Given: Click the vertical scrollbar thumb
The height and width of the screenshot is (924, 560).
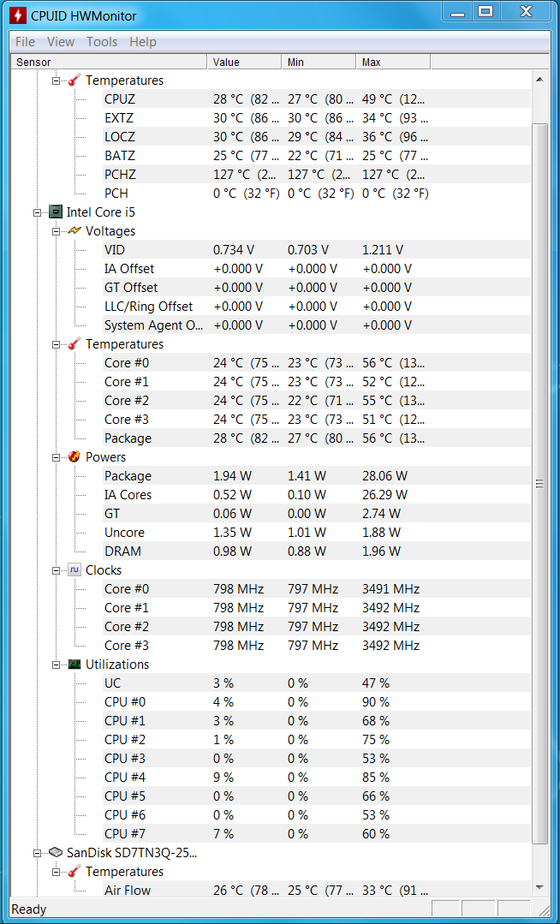Looking at the screenshot, I should pyautogui.click(x=539, y=483).
